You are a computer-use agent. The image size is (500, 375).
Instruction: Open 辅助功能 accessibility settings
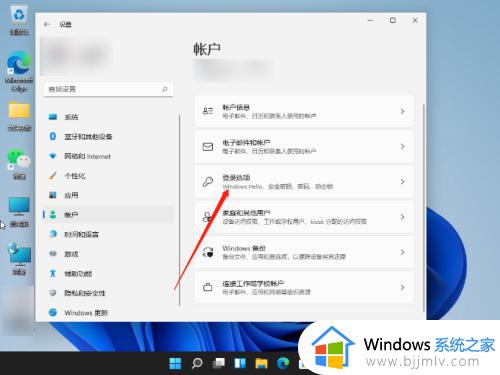[109, 273]
